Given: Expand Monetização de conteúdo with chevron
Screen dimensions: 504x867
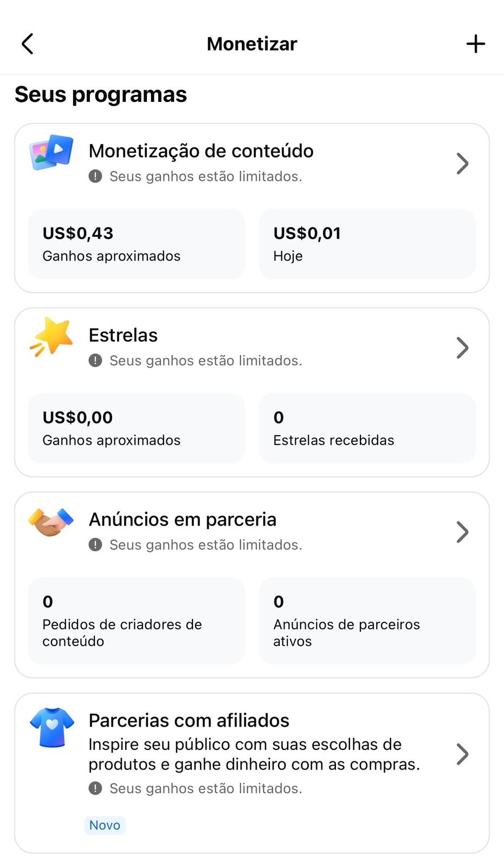Looking at the screenshot, I should click(x=462, y=164).
